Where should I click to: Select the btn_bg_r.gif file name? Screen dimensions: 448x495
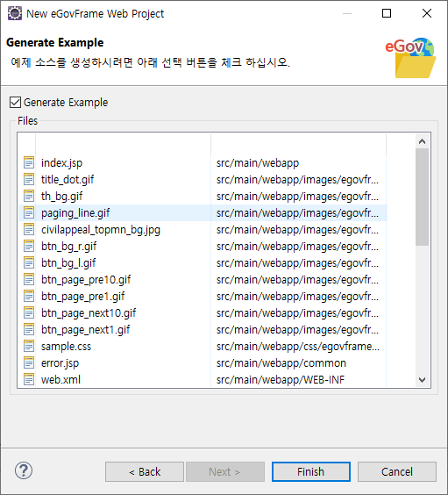tap(68, 247)
